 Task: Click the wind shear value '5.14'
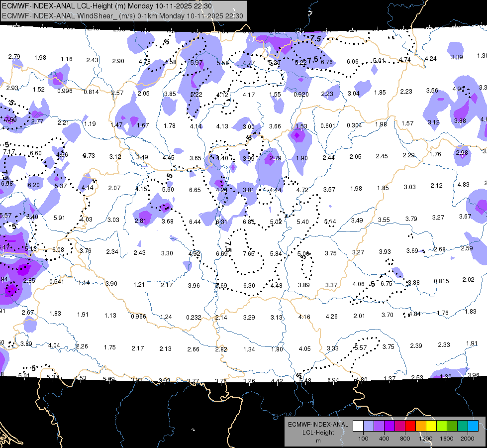[330, 222]
